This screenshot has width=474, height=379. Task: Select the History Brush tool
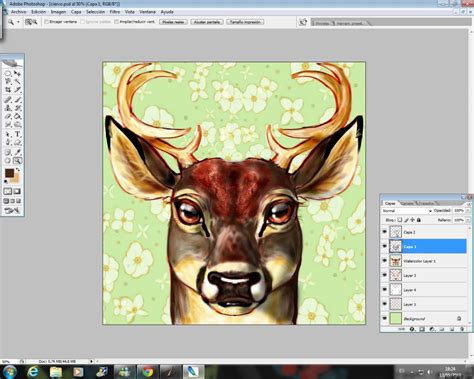[x=17, y=108]
